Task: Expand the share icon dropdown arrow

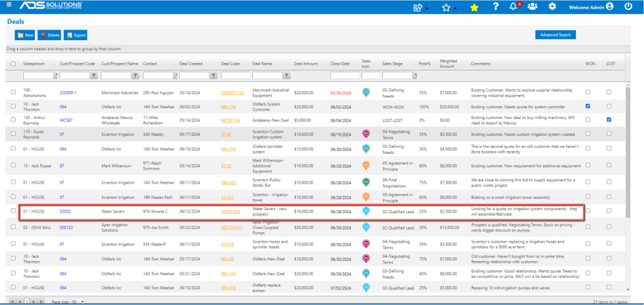Action: [427, 9]
